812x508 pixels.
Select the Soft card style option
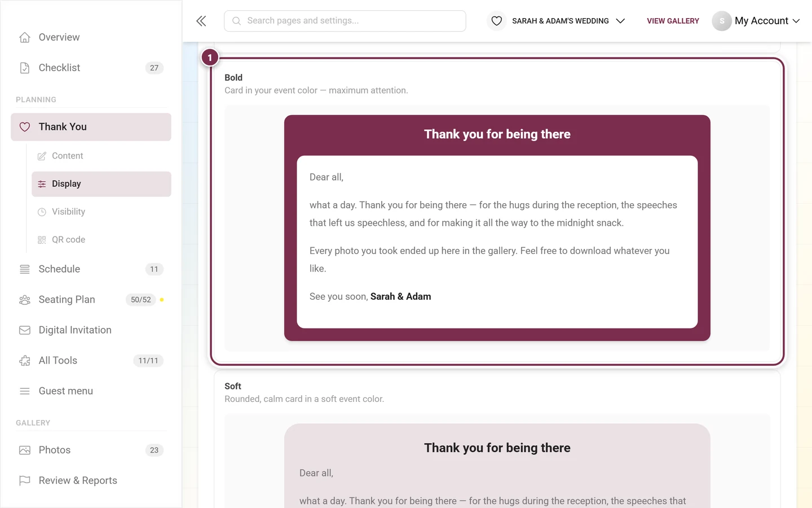497,439
